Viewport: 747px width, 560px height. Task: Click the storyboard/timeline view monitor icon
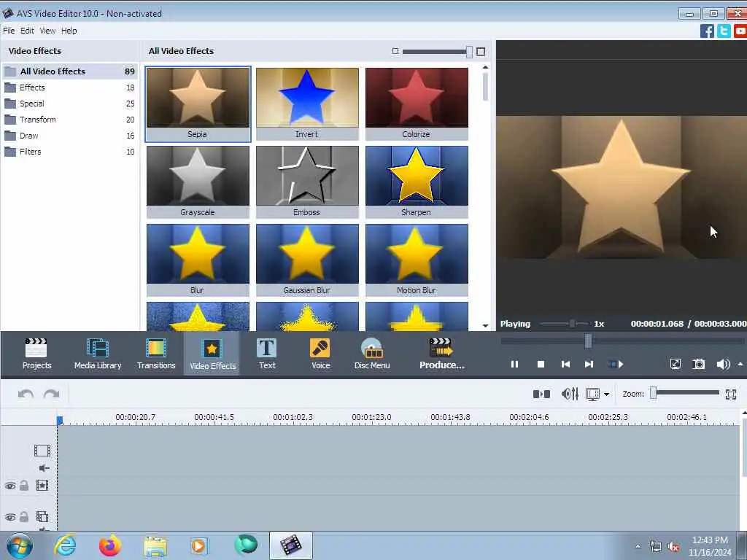tap(592, 394)
